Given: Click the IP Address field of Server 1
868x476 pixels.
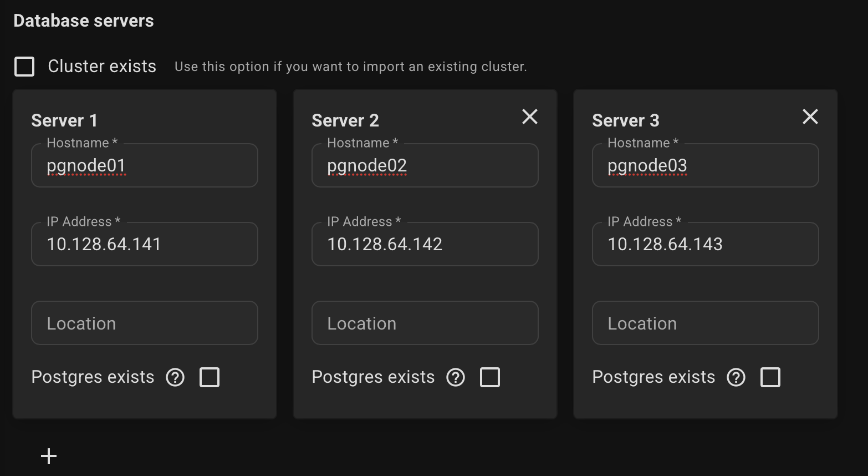Looking at the screenshot, I should click(x=144, y=244).
